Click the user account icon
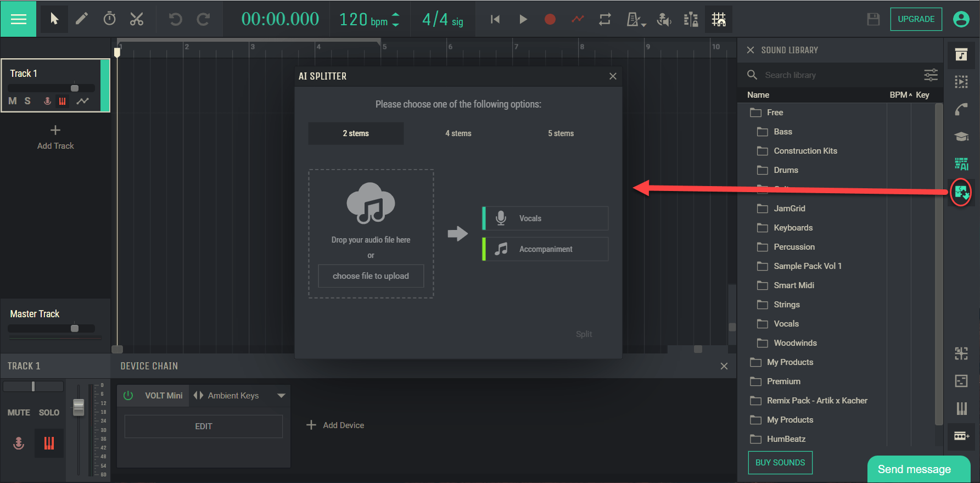This screenshot has height=483, width=980. coord(961,19)
